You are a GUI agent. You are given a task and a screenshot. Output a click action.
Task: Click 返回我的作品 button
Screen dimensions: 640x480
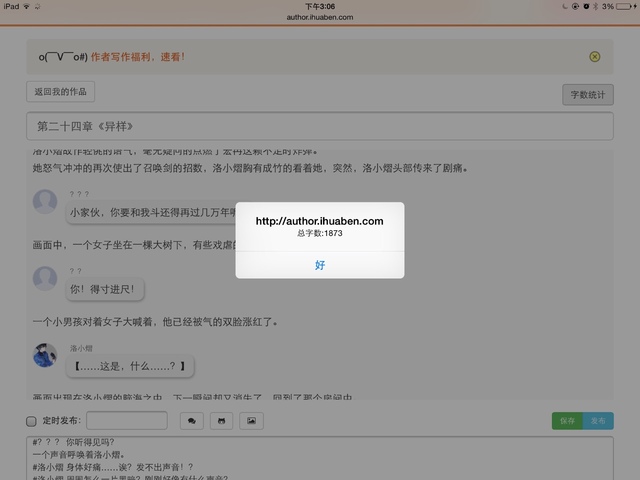click(60, 92)
